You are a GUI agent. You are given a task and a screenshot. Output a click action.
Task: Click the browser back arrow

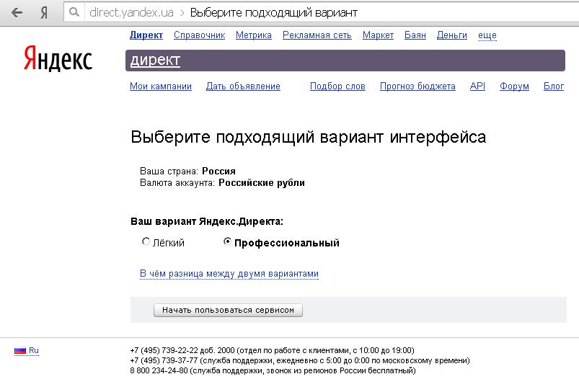pyautogui.click(x=17, y=13)
